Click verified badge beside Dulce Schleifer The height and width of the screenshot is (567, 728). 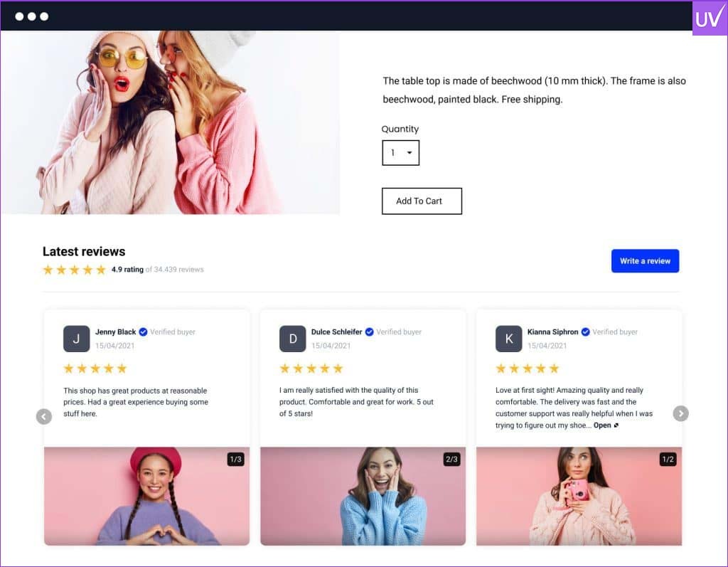click(x=369, y=332)
